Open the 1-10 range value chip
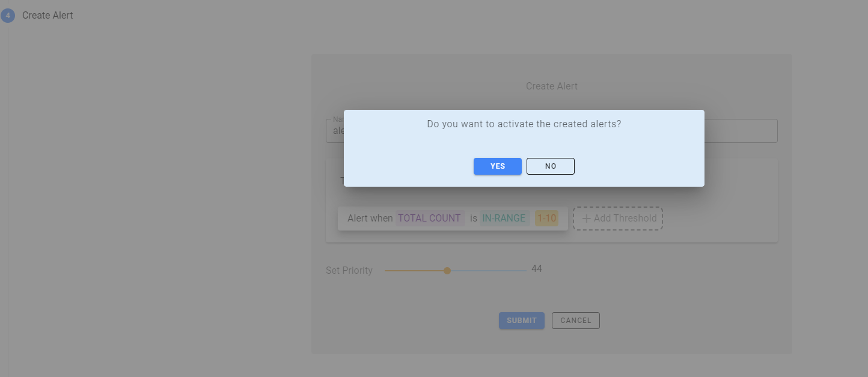Viewport: 868px width, 377px height. click(x=546, y=219)
